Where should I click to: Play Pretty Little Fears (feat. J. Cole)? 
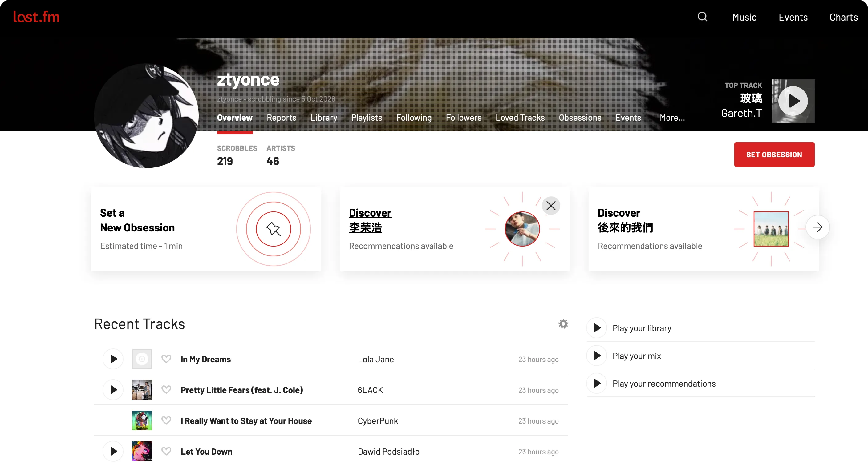(x=113, y=390)
